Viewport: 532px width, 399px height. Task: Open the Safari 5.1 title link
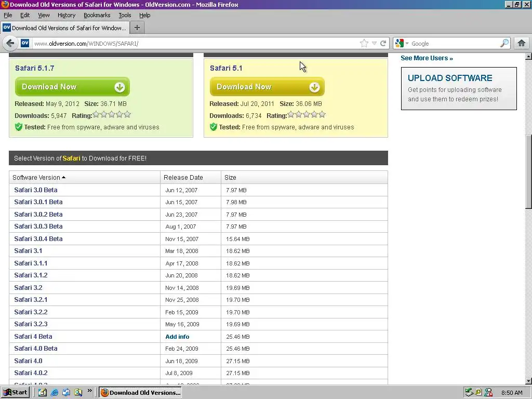coord(226,68)
